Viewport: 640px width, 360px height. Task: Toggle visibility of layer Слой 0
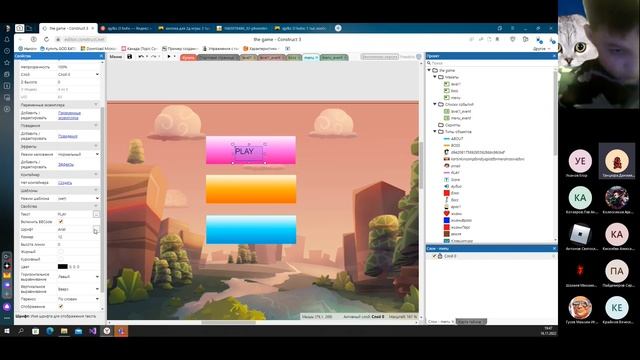(434, 256)
